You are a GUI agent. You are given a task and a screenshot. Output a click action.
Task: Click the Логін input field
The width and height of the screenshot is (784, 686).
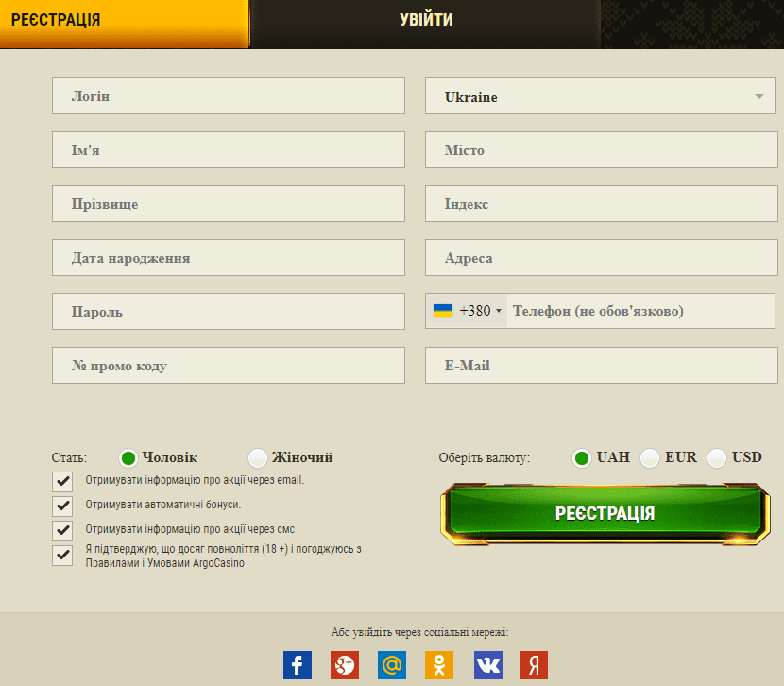(x=229, y=96)
